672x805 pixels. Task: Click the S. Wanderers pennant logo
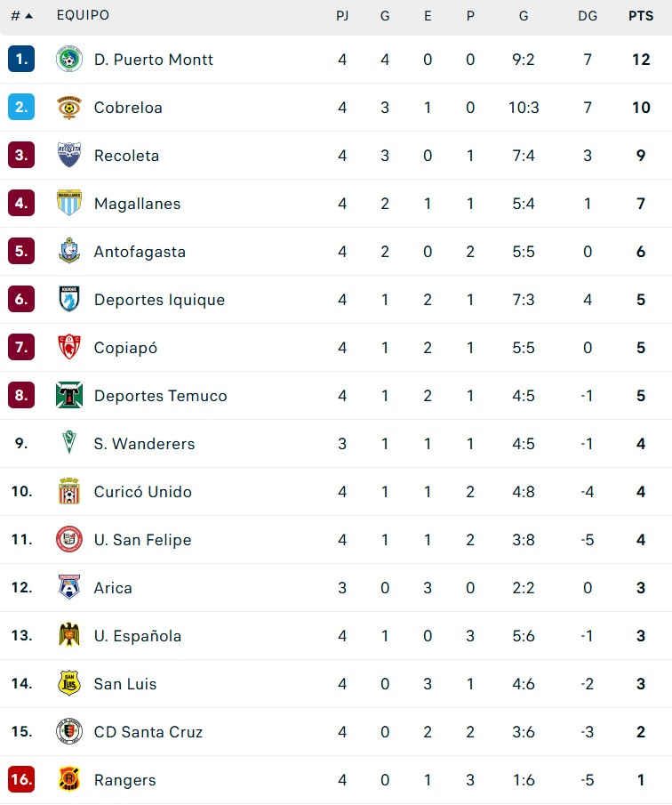(x=69, y=444)
